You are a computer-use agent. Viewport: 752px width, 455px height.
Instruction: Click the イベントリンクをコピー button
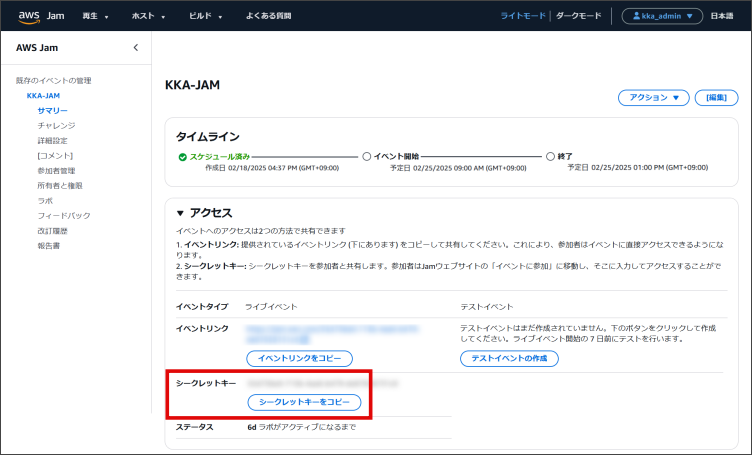tap(299, 358)
